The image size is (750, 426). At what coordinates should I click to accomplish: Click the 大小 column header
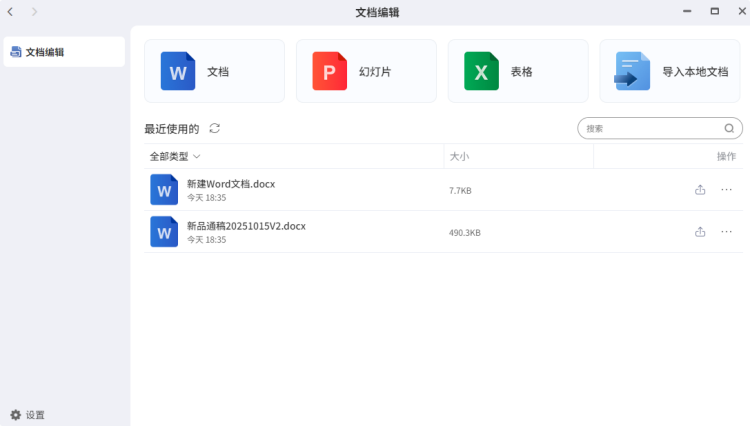[460, 157]
